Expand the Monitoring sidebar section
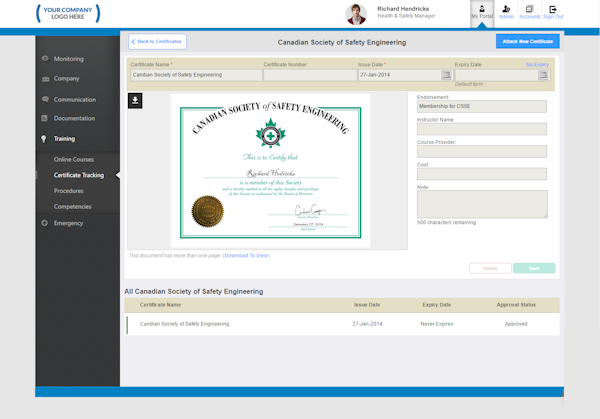This screenshot has height=419, width=600. tap(68, 59)
